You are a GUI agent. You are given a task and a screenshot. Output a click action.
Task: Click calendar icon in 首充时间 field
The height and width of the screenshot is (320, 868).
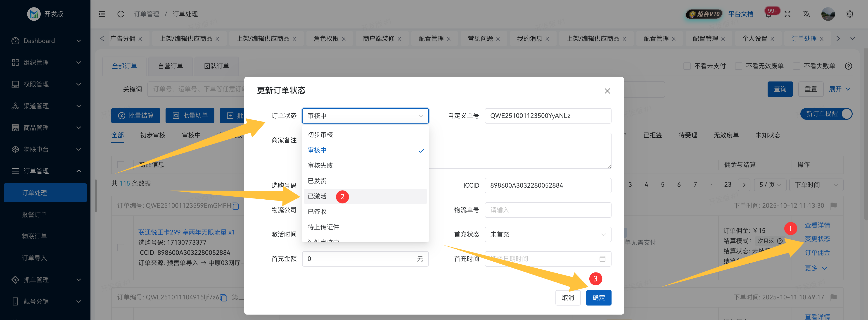click(602, 259)
